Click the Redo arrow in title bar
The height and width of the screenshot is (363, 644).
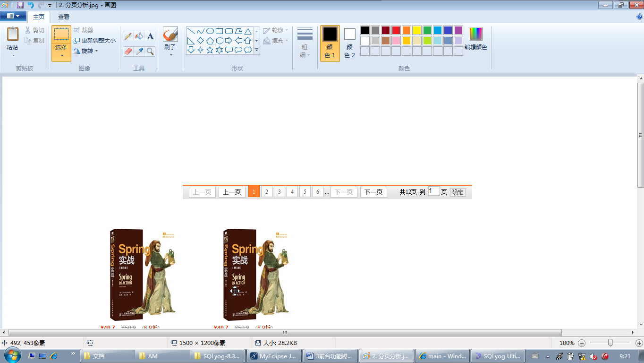(41, 5)
